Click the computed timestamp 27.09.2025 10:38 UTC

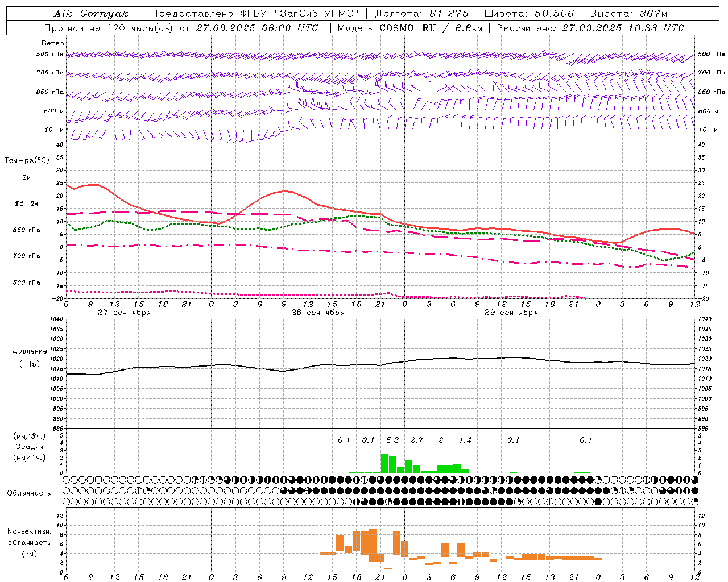coord(623,28)
